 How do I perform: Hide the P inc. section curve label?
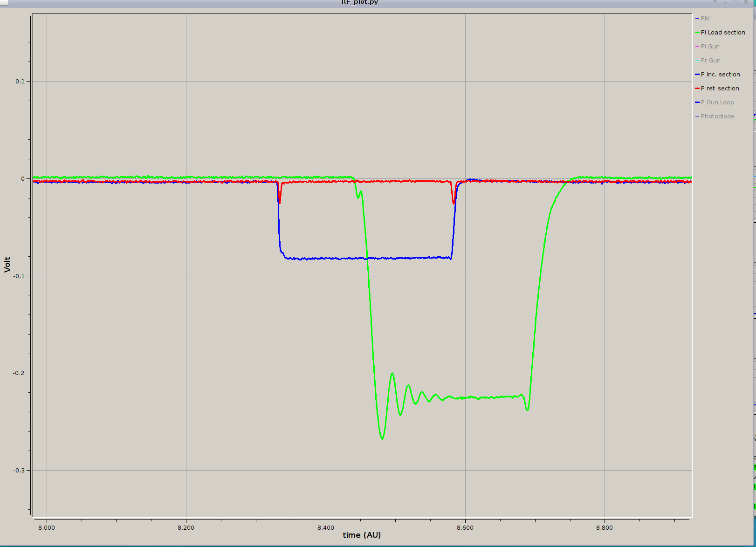[x=721, y=75]
